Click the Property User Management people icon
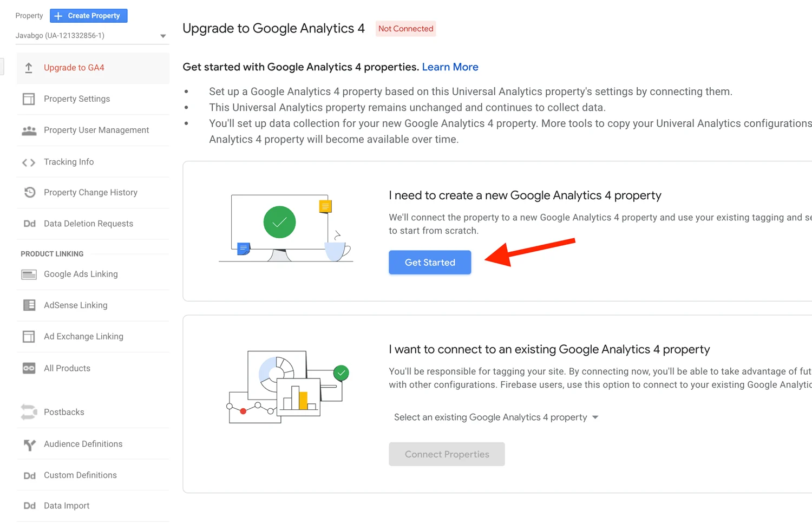Screen dimensions: 812x523 (29, 130)
